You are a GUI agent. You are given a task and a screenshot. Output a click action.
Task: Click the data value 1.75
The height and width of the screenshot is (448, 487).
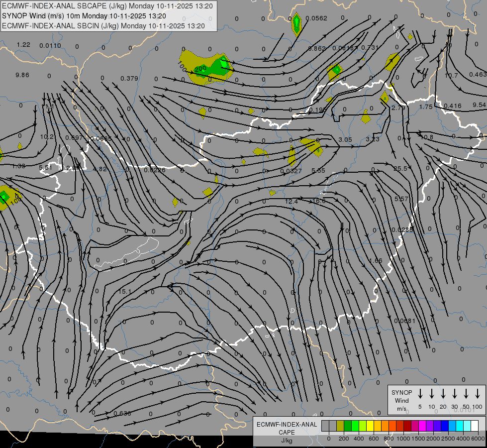(x=426, y=107)
